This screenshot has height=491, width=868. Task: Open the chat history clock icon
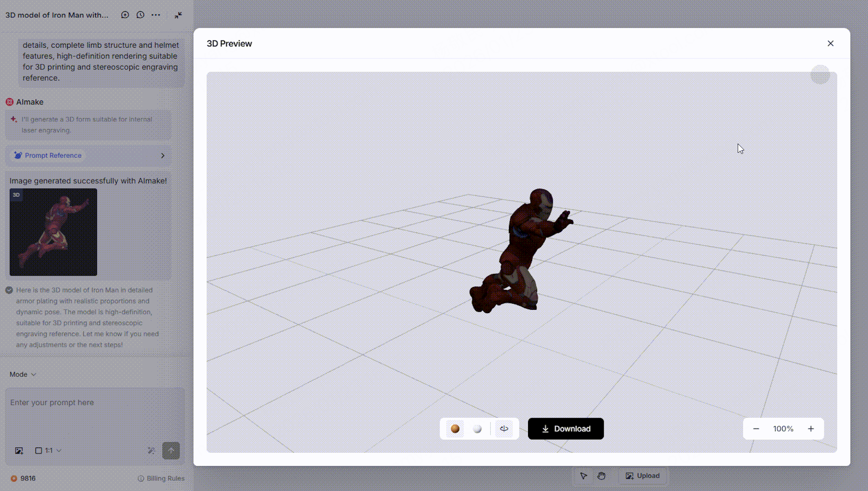pos(140,15)
